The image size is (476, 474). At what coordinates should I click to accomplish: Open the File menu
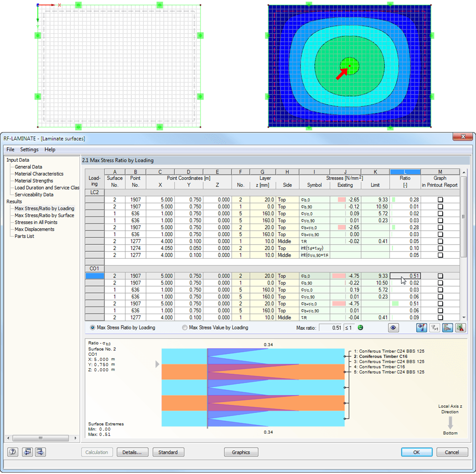[10, 149]
